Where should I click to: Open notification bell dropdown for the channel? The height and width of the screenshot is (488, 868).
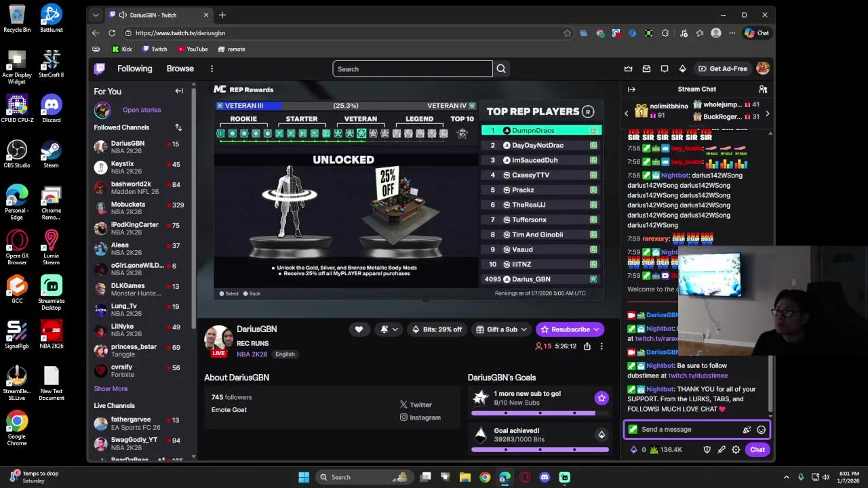click(389, 329)
